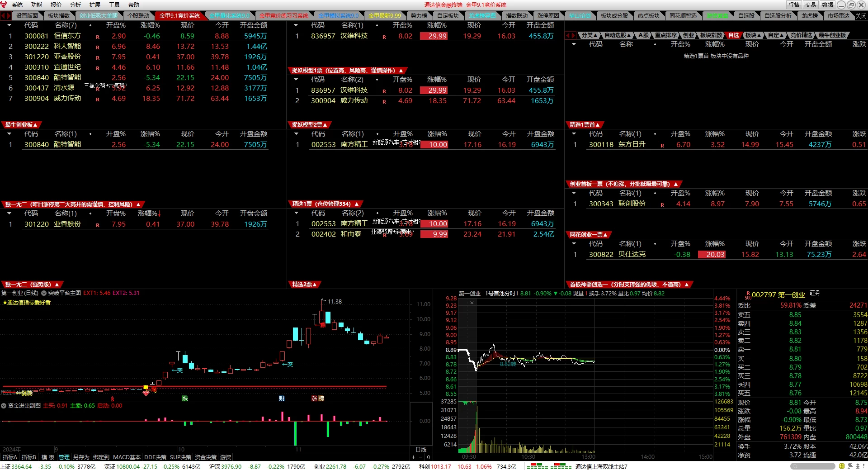The height and width of the screenshot is (470, 868).
Task: Click the left scroll arrow beside 设置版面 tab
Action: (3, 16)
